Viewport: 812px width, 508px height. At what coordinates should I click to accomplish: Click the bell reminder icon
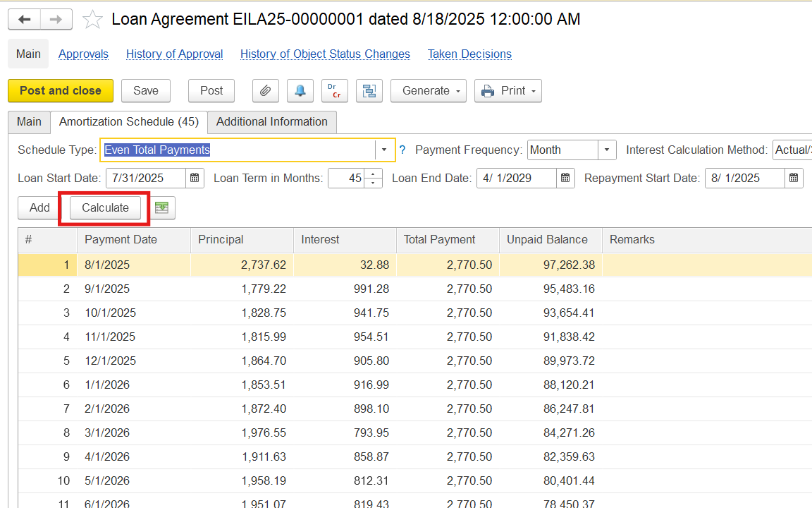(300, 91)
